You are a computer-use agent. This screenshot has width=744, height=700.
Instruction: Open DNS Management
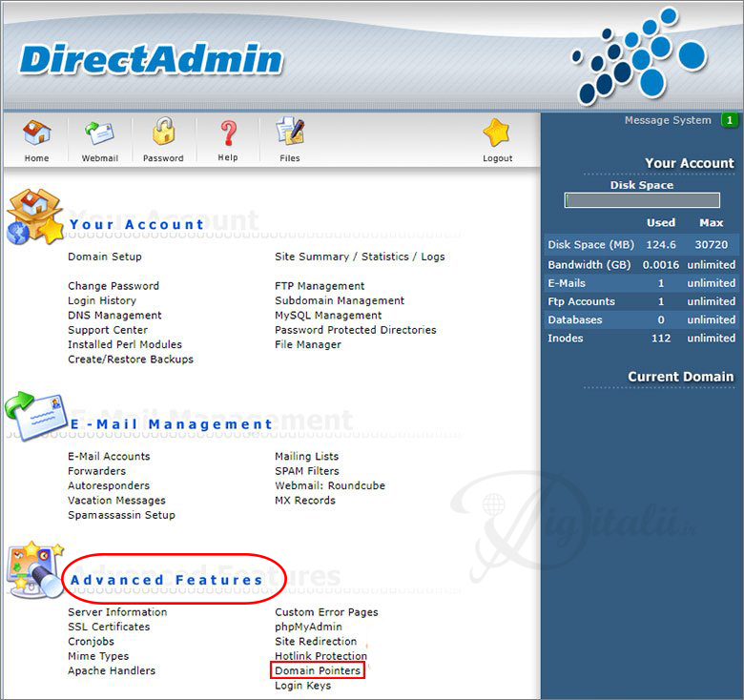point(114,316)
